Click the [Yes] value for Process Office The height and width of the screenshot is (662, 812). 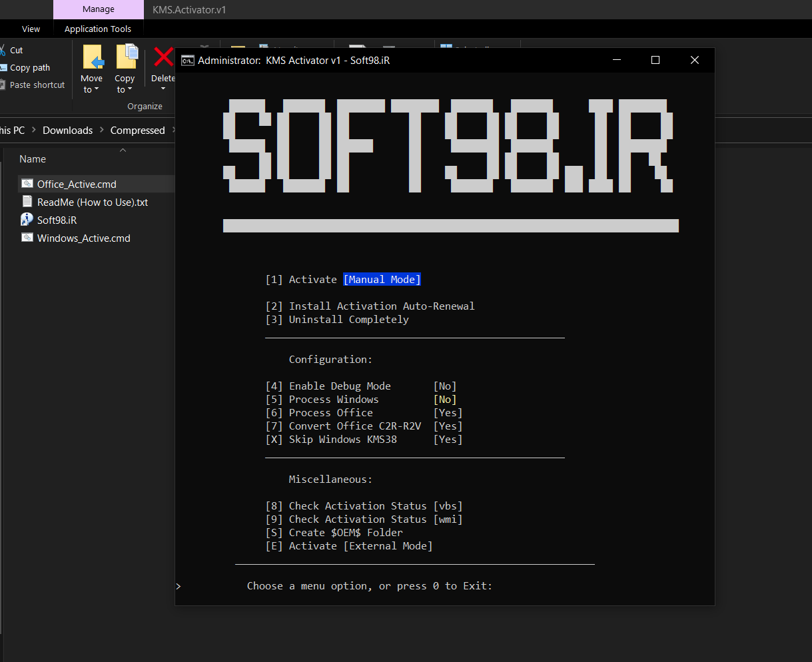448,413
